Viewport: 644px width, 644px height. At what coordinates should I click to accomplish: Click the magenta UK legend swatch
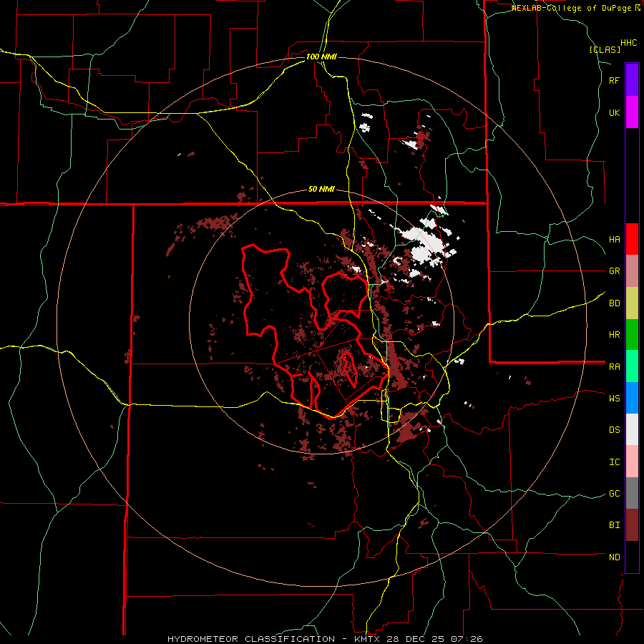click(632, 112)
